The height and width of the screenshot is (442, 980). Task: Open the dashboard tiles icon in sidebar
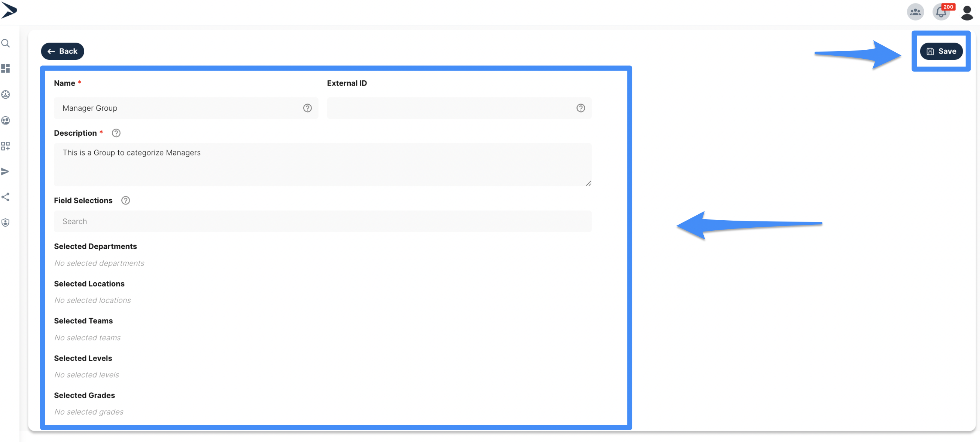click(x=6, y=69)
